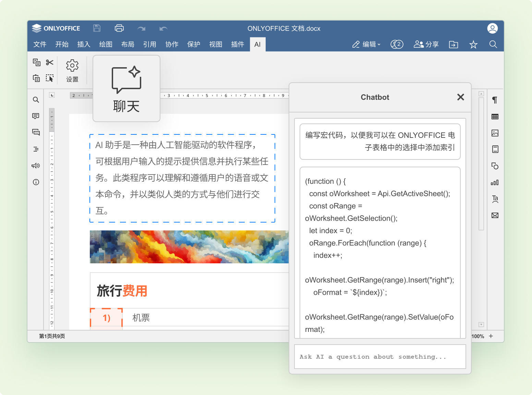Open comments panel in left sidebar
The height and width of the screenshot is (395, 532).
coord(36,116)
